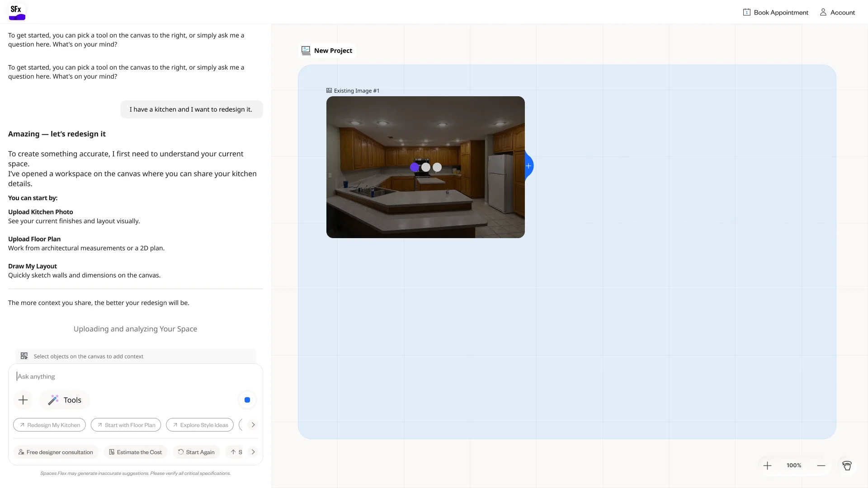
Task: Choose Explore Style Ideas suggestion
Action: (x=200, y=425)
